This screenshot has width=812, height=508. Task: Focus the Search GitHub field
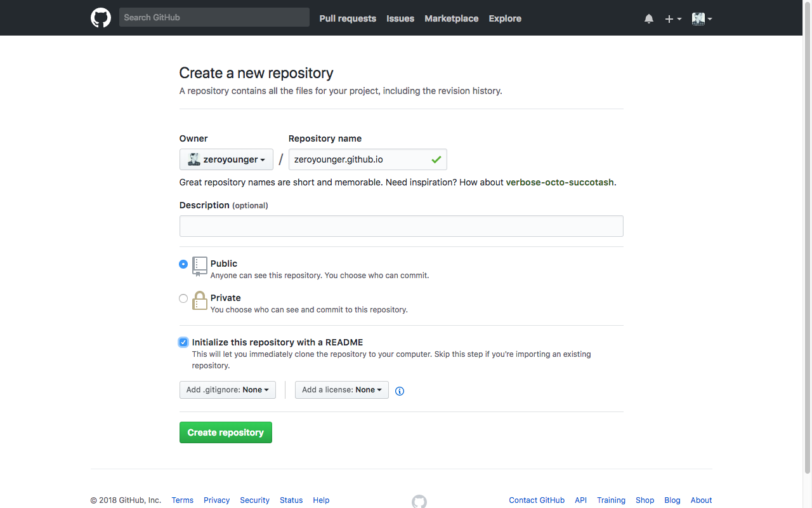pyautogui.click(x=214, y=17)
